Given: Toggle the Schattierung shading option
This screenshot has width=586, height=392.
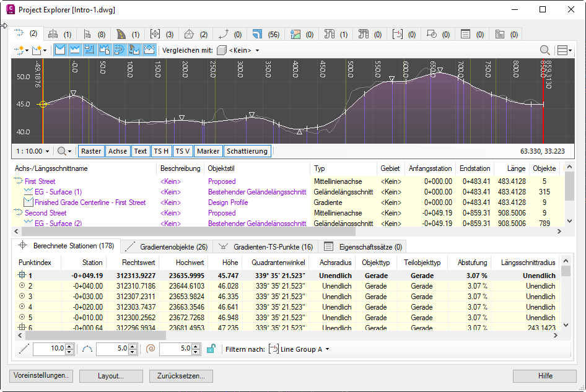Looking at the screenshot, I should (x=247, y=151).
